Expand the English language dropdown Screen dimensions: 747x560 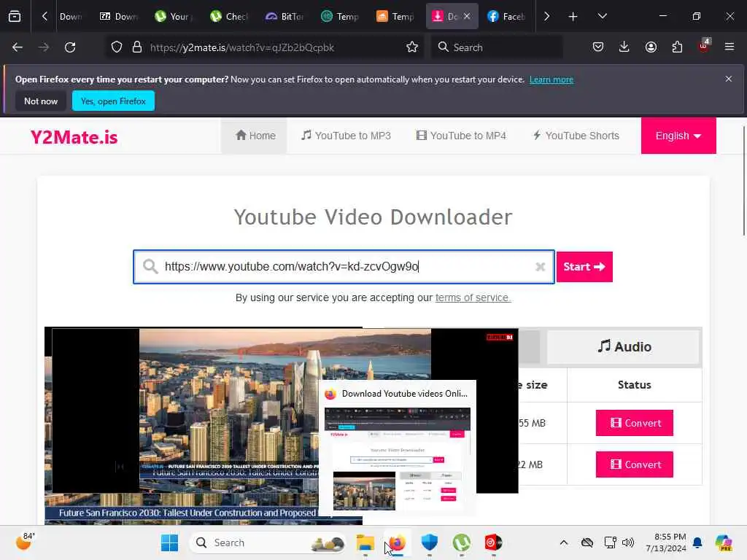coord(678,136)
